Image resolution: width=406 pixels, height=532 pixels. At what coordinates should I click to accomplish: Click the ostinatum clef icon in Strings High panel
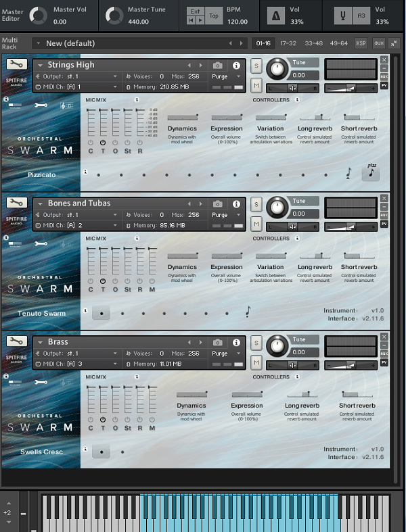pyautogui.click(x=66, y=105)
